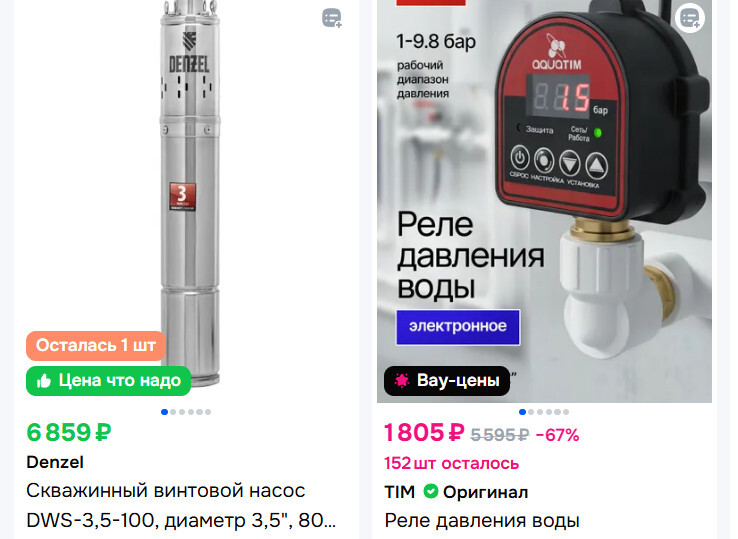Click the 6 859 ₽ green price
This screenshot has height=539, width=738.
point(69,433)
